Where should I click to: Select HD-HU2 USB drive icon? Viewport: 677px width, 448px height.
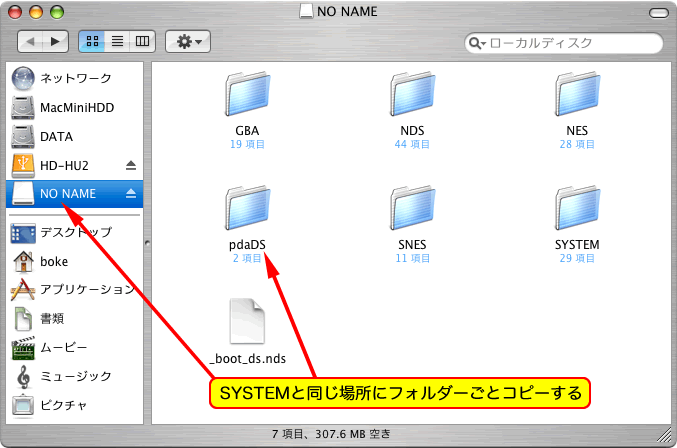[x=23, y=165]
